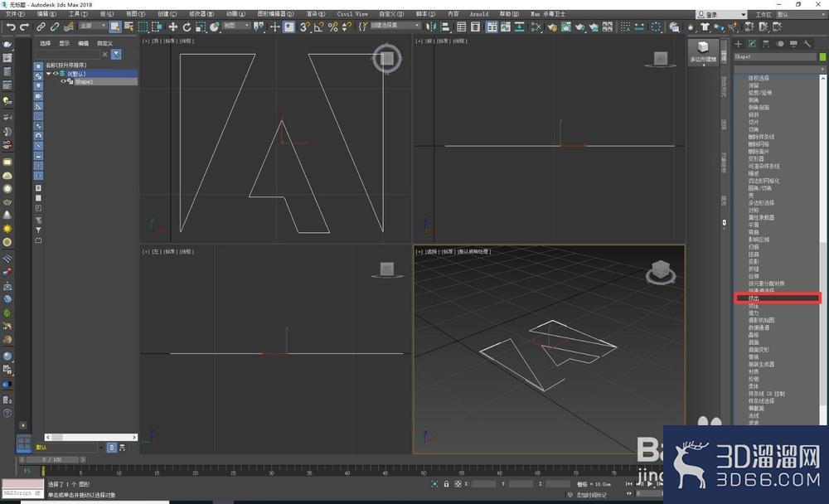Screen dimensions: 829x504
Task: Select 数据通道 in the modifier list
Action: pyautogui.click(x=759, y=328)
